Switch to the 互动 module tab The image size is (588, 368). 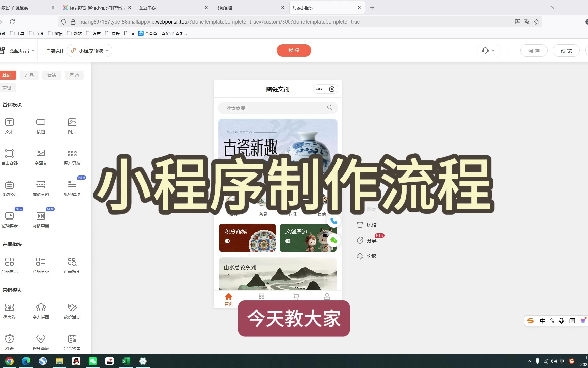tap(74, 75)
